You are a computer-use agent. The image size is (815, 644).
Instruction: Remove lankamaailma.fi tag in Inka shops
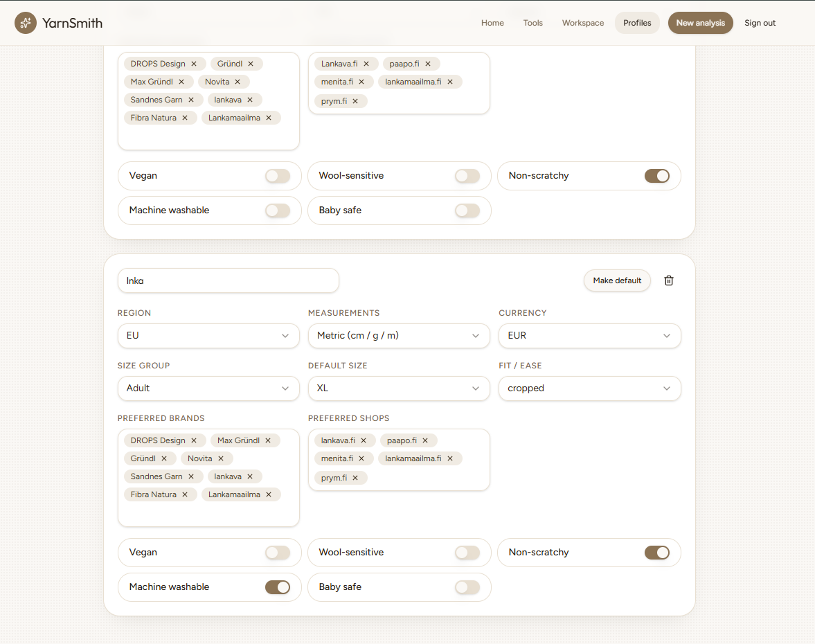click(x=450, y=458)
